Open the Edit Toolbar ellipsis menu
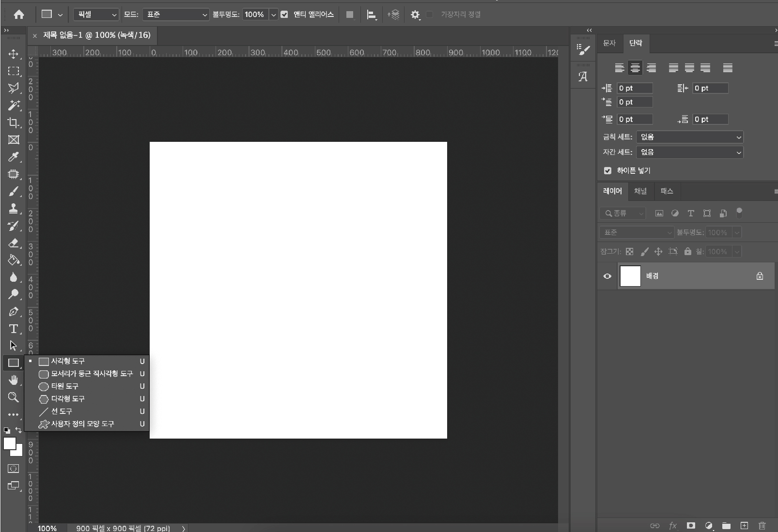This screenshot has height=532, width=778. (14, 414)
